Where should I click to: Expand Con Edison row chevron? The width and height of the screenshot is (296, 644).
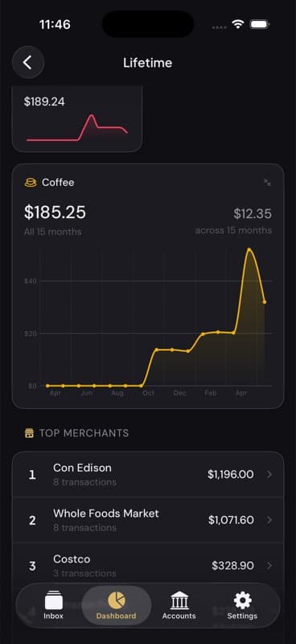[269, 474]
